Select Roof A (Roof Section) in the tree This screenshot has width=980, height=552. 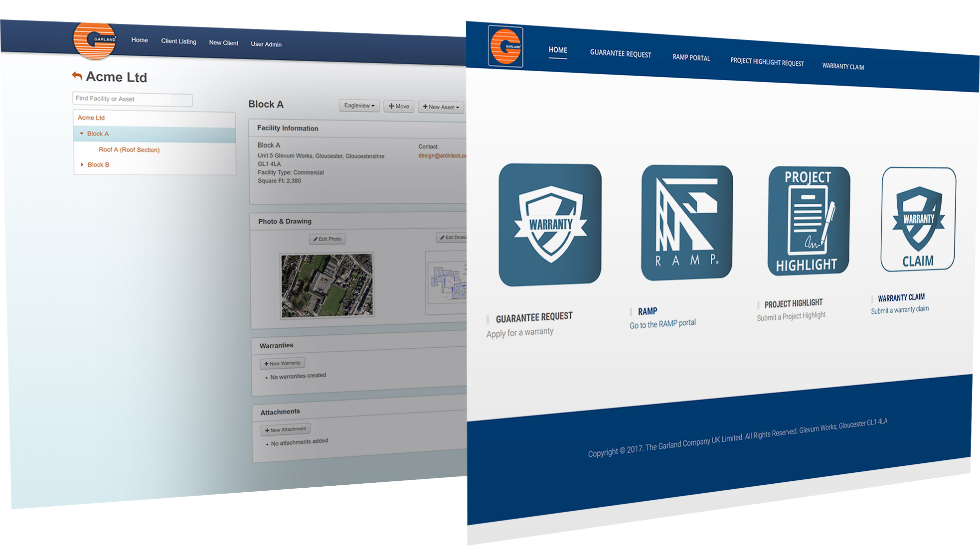(129, 149)
